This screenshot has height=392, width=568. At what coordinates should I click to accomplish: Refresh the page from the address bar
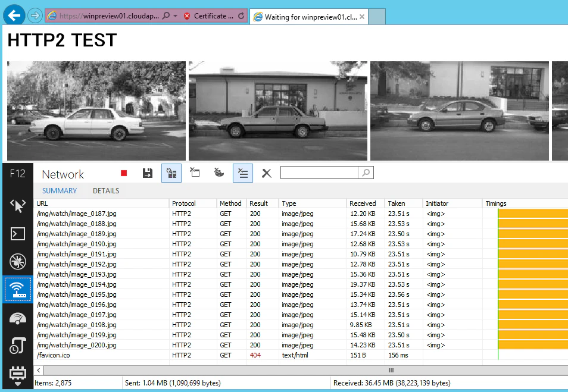241,16
